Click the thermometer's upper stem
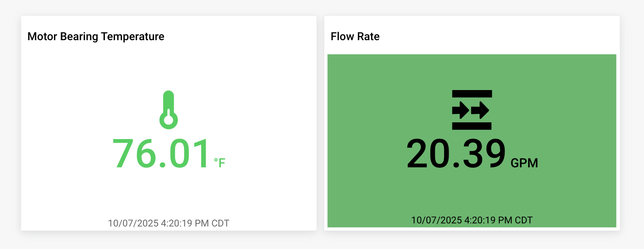Screen dimensions: 644x249 coord(168,100)
